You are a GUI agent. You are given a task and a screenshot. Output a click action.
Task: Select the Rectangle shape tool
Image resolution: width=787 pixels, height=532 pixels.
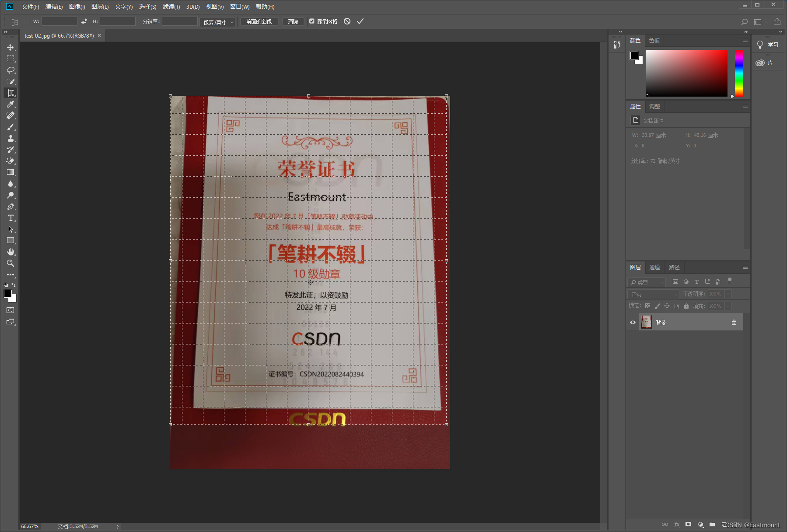[x=10, y=240]
